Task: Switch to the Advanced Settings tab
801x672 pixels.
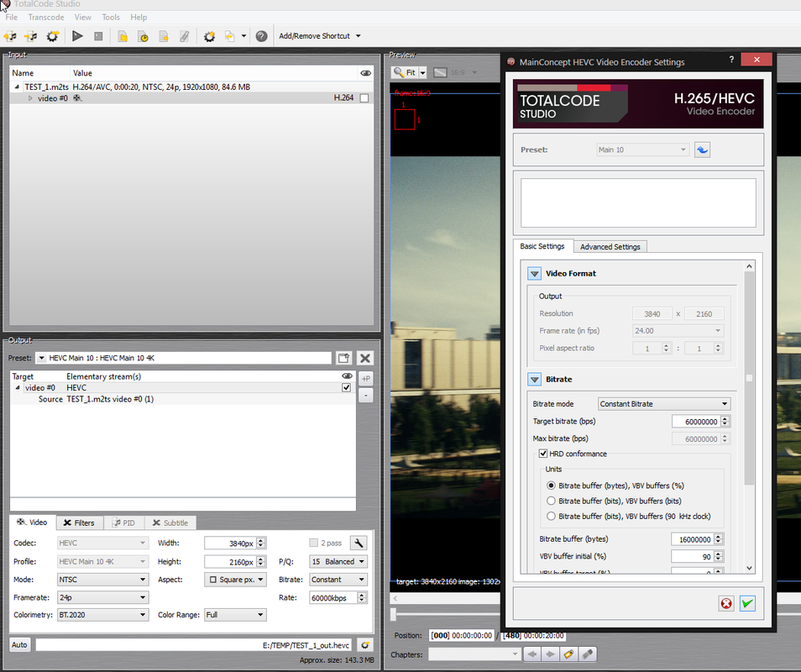Action: point(610,247)
